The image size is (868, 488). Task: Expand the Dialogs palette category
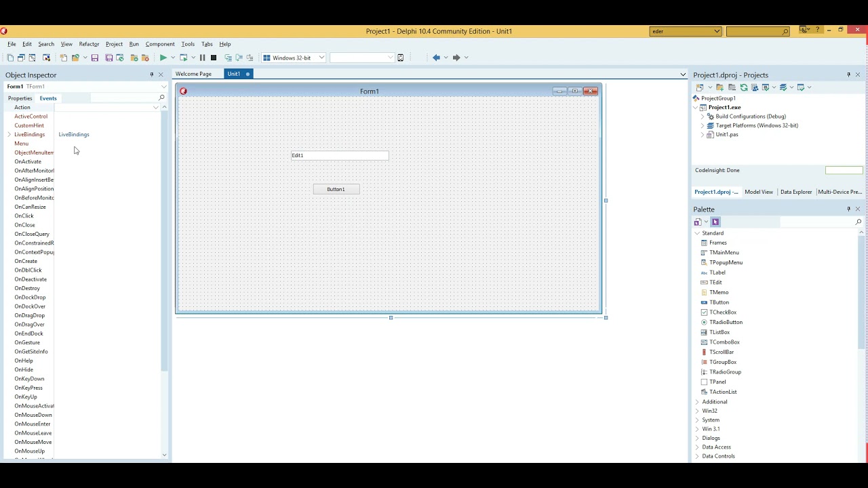(697, 438)
